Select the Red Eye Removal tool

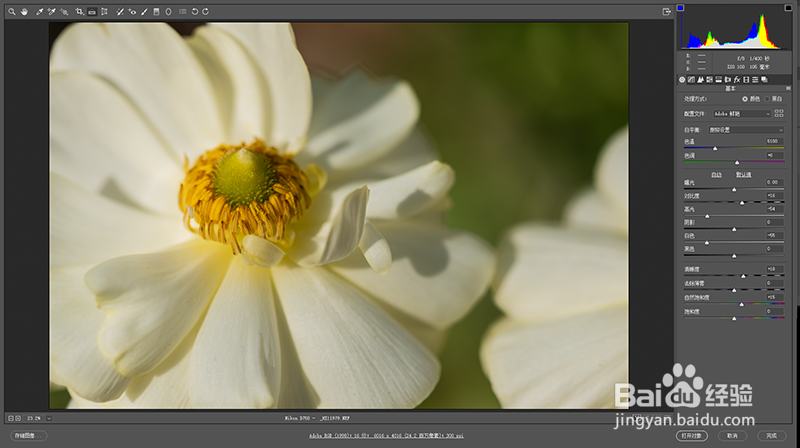click(132, 12)
